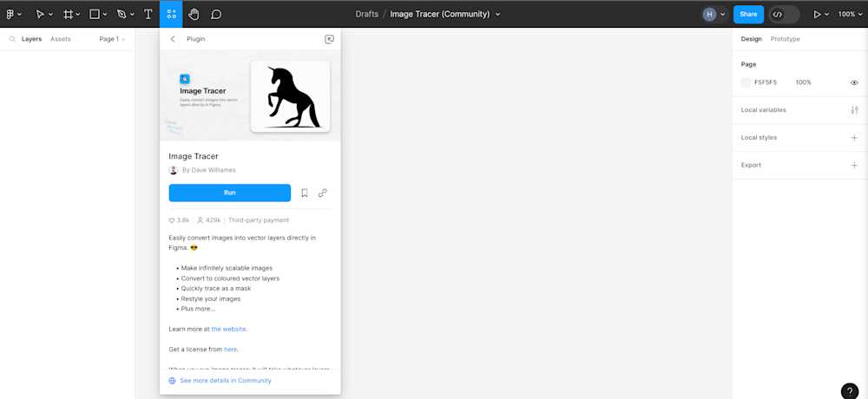
Task: Click the Third-party payment label
Action: click(x=259, y=220)
